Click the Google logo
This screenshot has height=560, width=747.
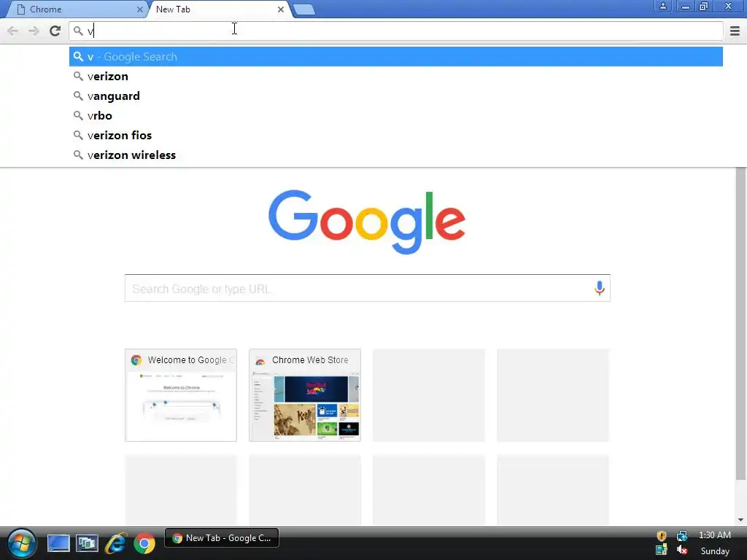pos(367,222)
